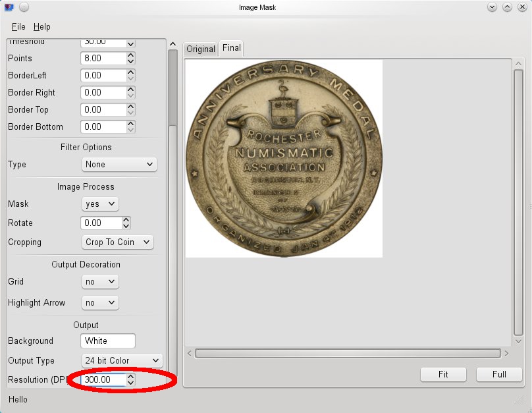The width and height of the screenshot is (532, 413).
Task: Click the image view scroll-down arrow
Action: [518, 341]
